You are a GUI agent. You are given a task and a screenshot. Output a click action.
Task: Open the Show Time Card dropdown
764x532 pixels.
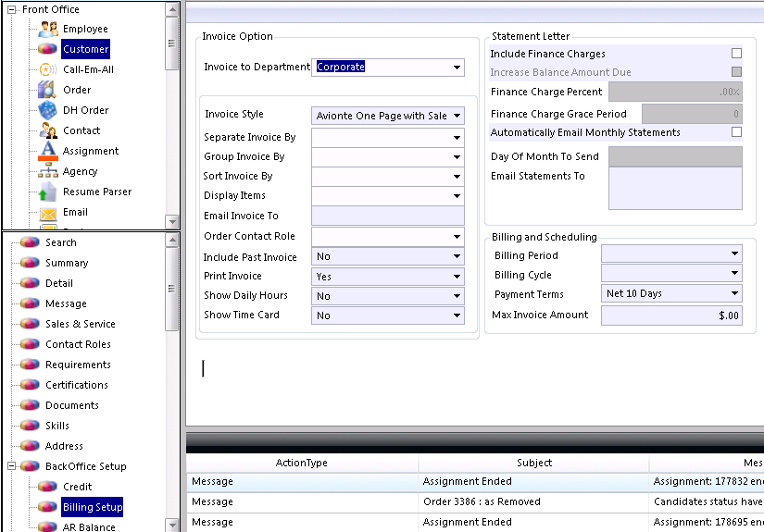[x=457, y=315]
